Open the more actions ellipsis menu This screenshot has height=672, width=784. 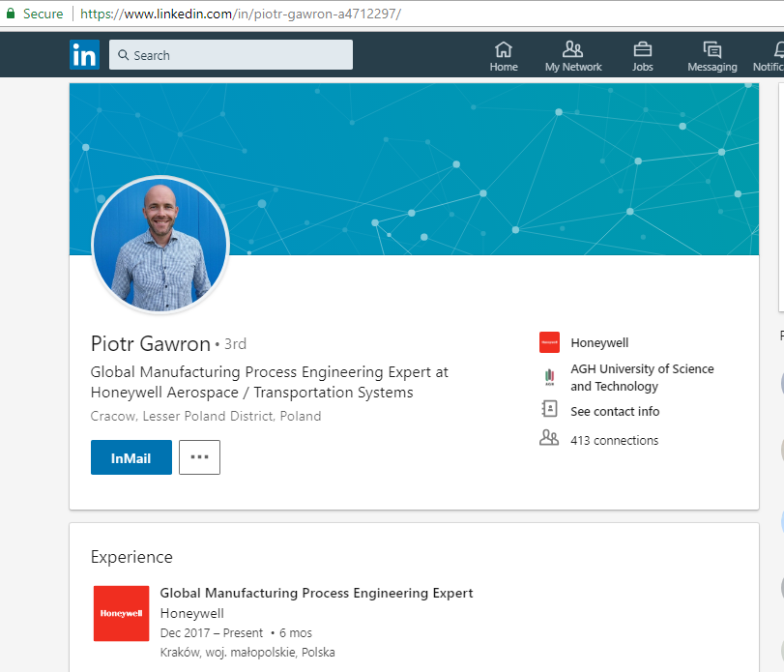click(199, 457)
